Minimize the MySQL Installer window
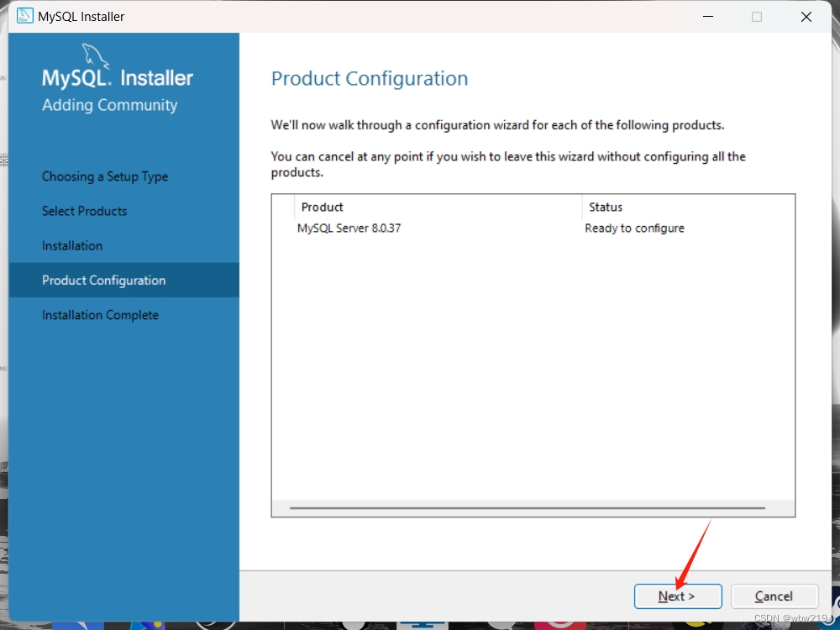This screenshot has height=630, width=840. [x=707, y=17]
